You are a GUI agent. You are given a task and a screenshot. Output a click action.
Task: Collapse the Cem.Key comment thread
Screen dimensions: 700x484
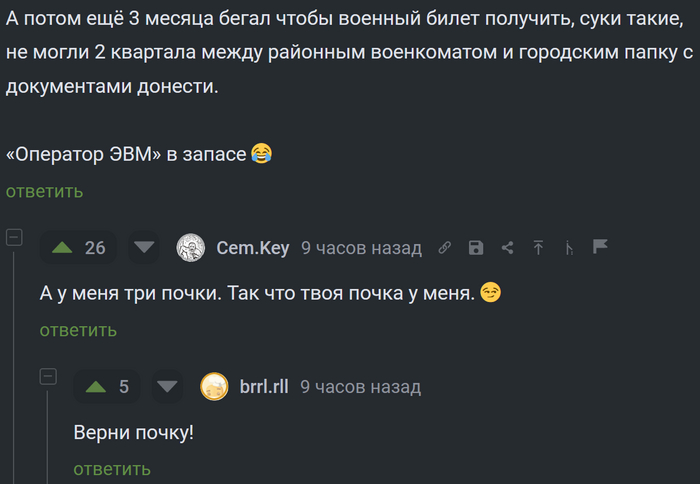coord(14,238)
